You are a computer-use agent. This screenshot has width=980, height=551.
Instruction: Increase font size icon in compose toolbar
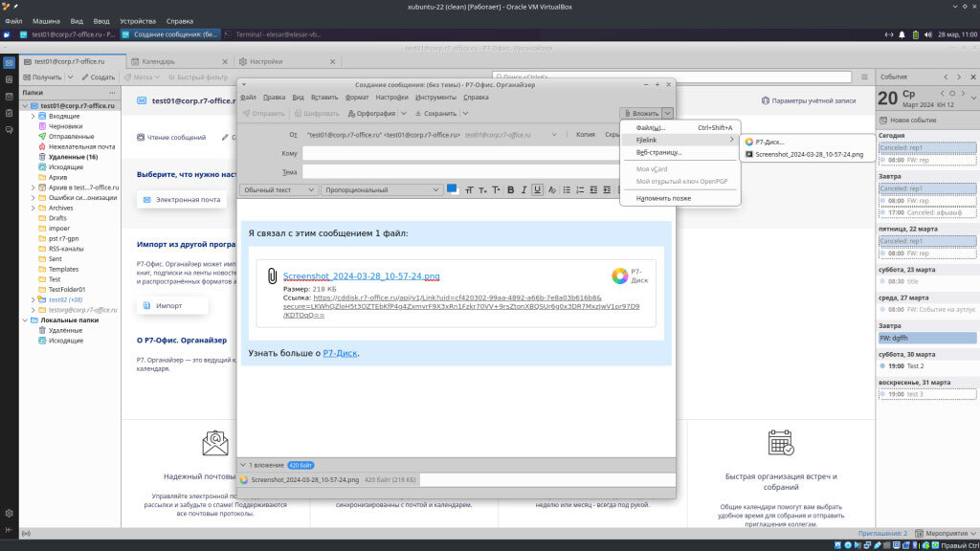(496, 190)
